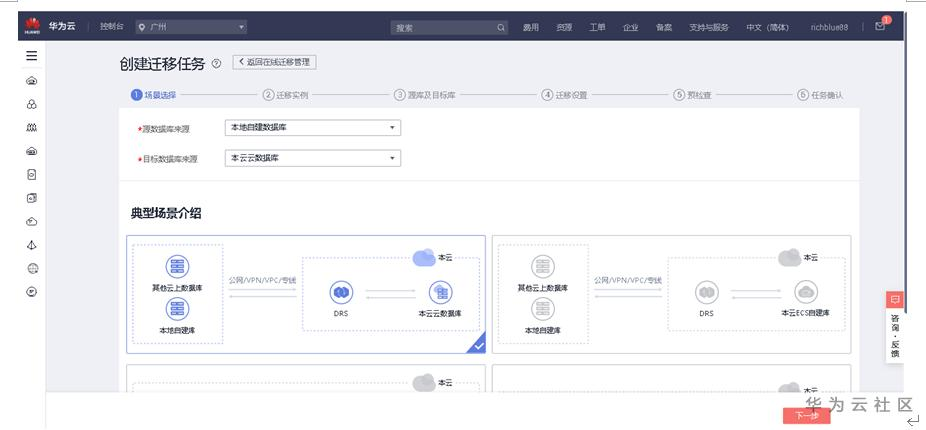926x430 pixels.
Task: Open the hamburger menu in the sidebar
Action: coord(32,56)
